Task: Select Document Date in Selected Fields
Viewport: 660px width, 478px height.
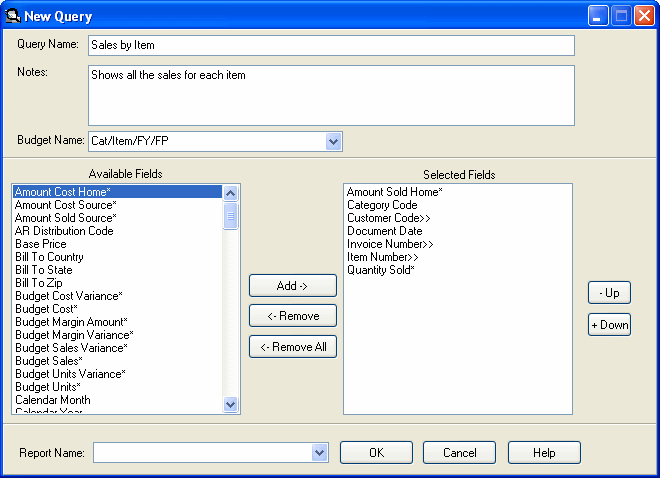Action: click(x=458, y=231)
